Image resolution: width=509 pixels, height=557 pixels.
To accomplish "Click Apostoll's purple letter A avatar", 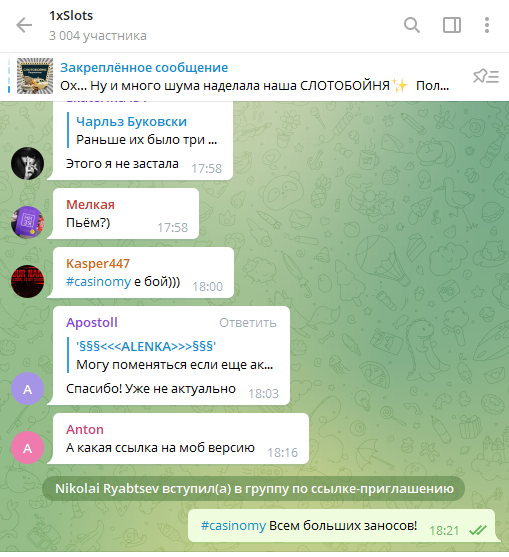I will (27, 389).
